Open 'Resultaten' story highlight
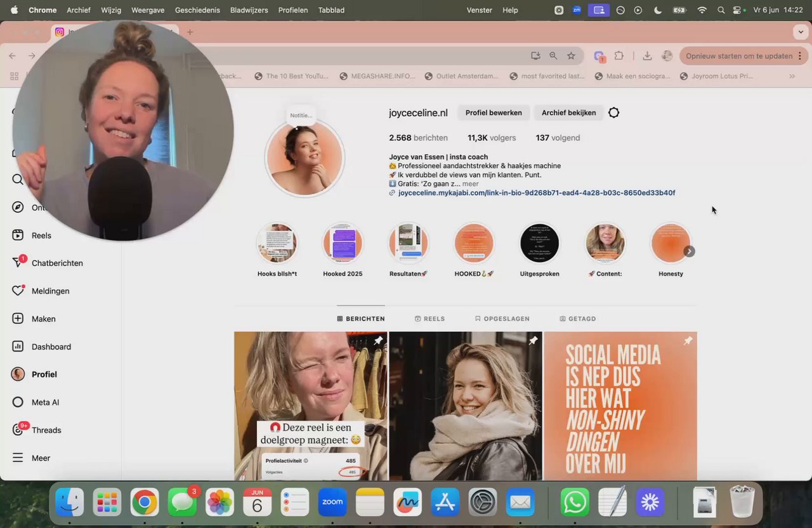Viewport: 812px width, 528px height. (409, 243)
